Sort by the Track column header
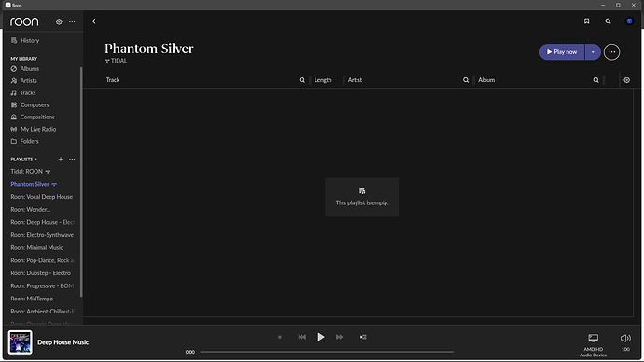 (113, 80)
